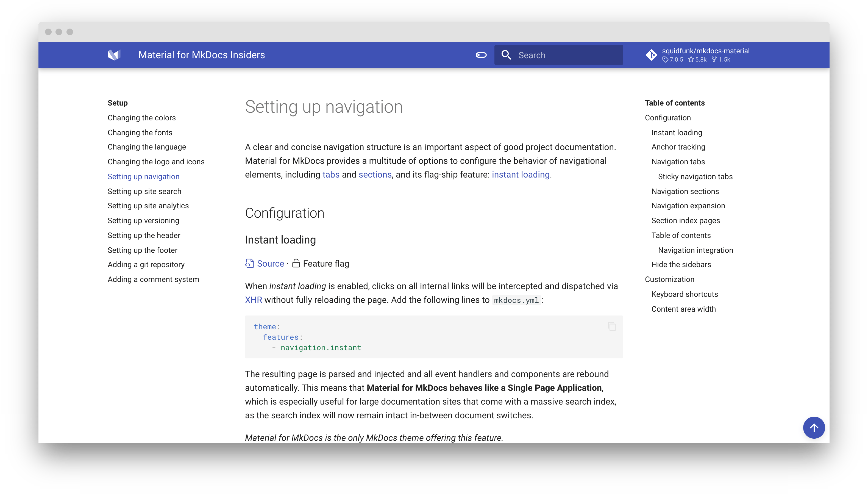Click the instant loading link in intro
Screen dimensions: 868x498
coord(521,175)
